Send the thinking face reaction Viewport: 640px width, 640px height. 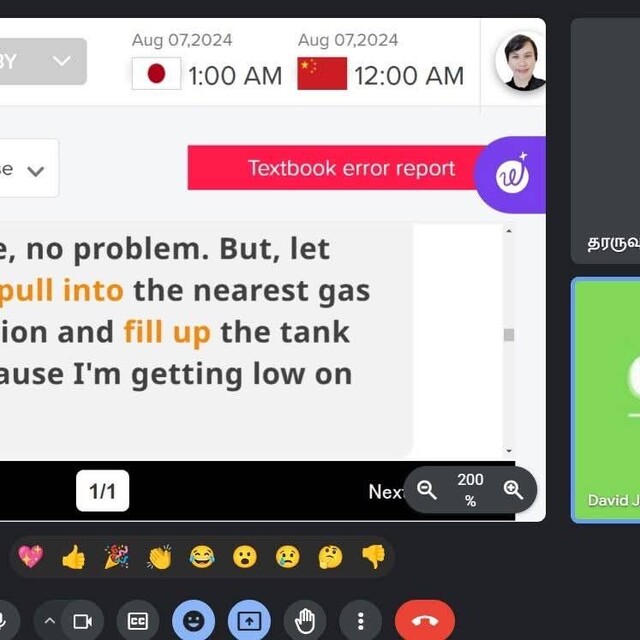331,557
